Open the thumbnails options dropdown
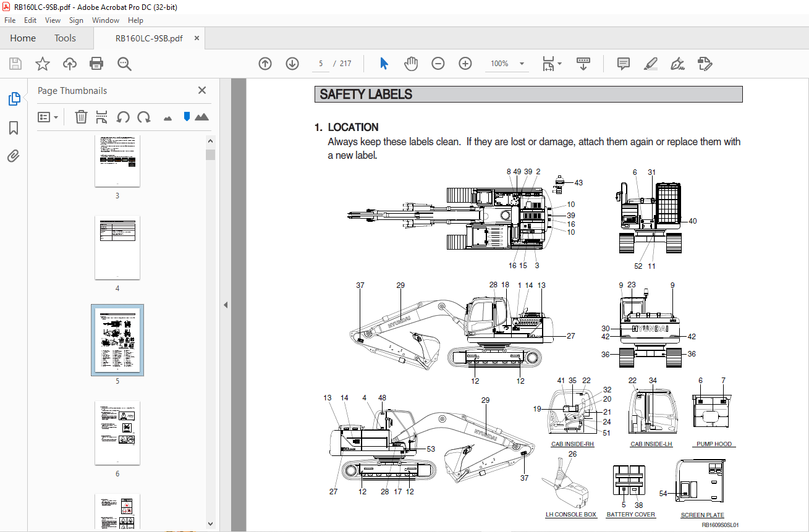 pyautogui.click(x=48, y=117)
